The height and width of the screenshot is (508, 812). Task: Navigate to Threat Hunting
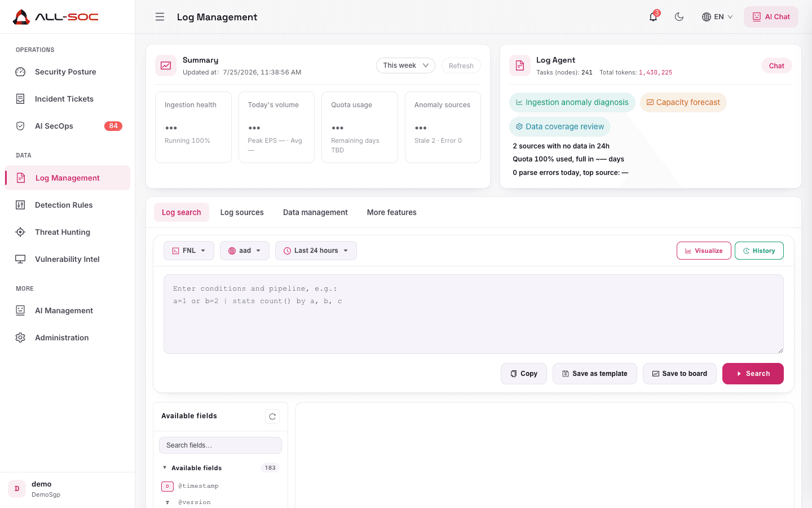point(68,232)
